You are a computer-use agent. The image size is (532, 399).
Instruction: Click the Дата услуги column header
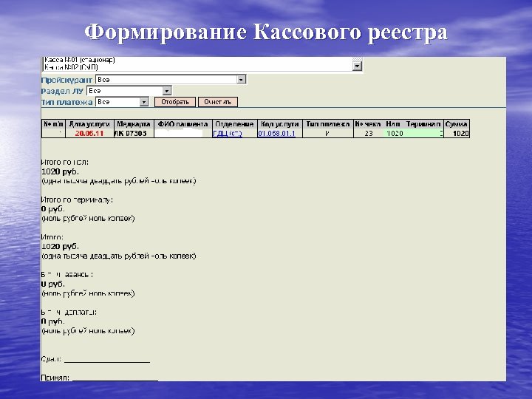point(89,124)
